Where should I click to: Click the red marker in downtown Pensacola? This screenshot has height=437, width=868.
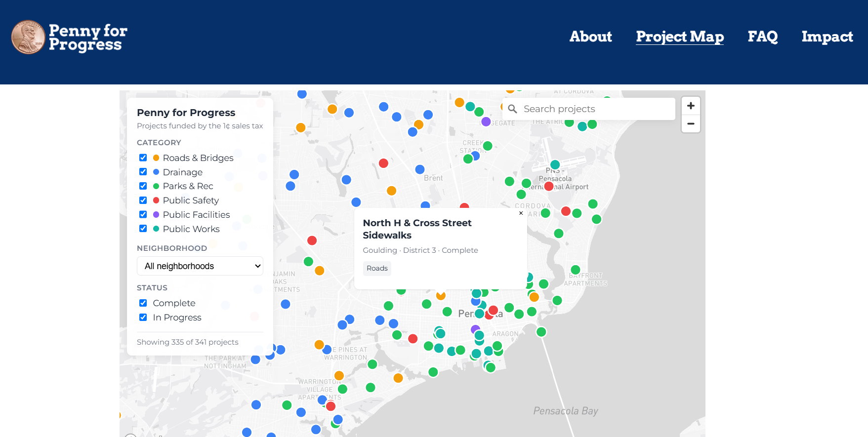[x=493, y=310]
